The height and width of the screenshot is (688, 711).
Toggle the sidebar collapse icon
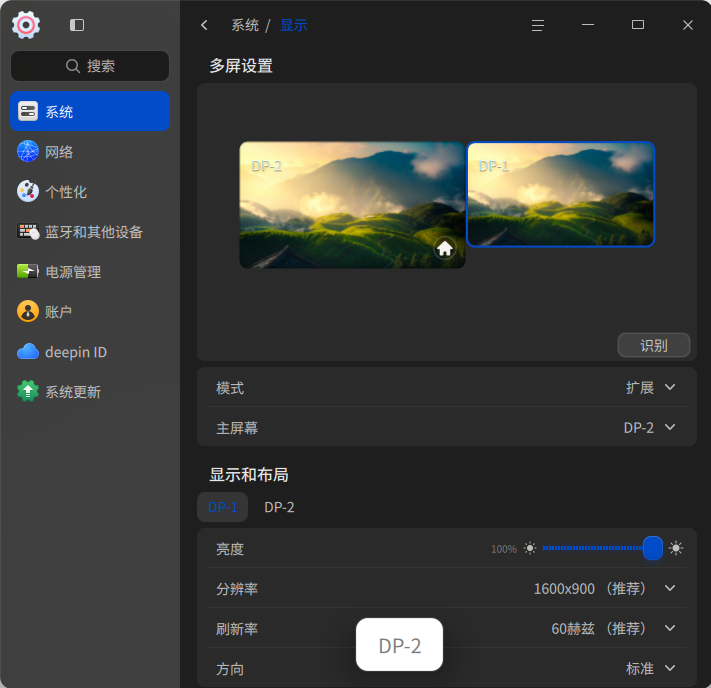77,25
